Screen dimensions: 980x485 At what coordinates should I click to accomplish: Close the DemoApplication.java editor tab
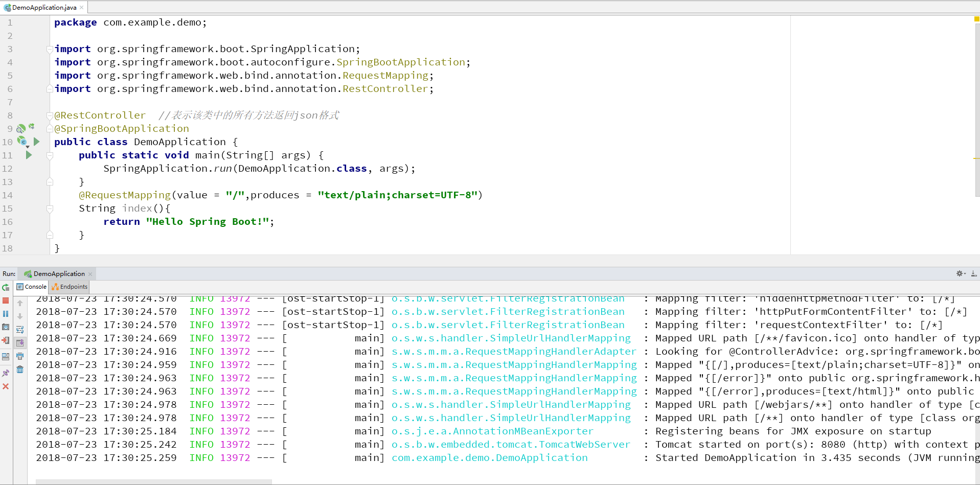tap(82, 8)
